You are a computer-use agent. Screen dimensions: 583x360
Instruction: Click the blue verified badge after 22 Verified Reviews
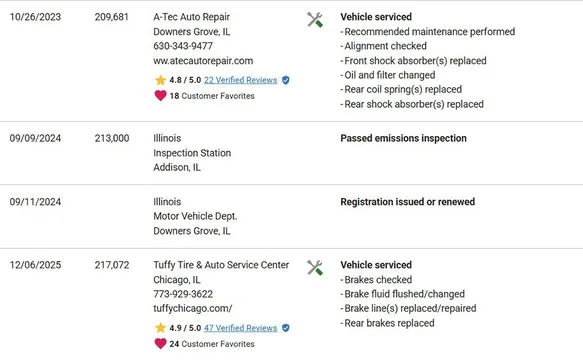286,80
